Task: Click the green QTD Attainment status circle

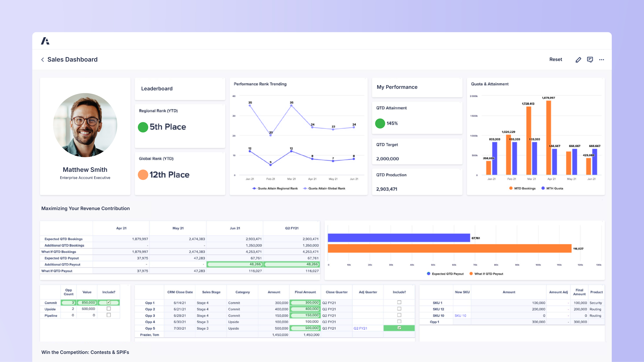Action: 380,123
